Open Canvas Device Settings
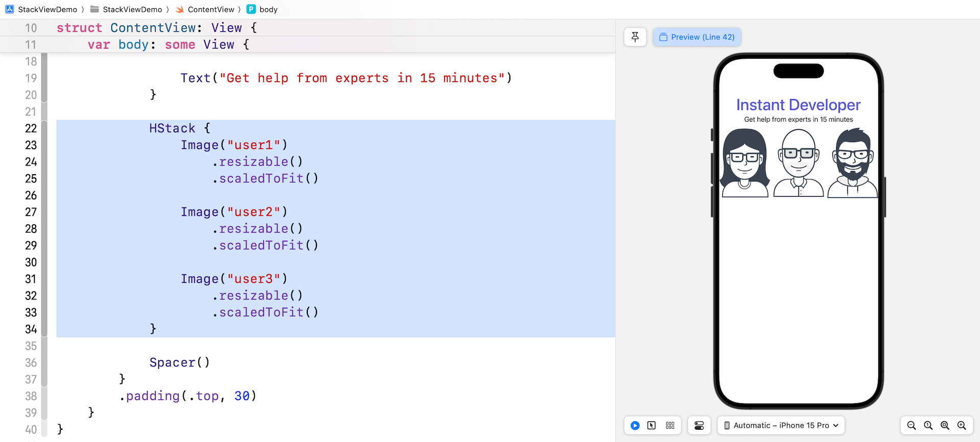Viewport: 980px width, 442px height. [x=699, y=425]
